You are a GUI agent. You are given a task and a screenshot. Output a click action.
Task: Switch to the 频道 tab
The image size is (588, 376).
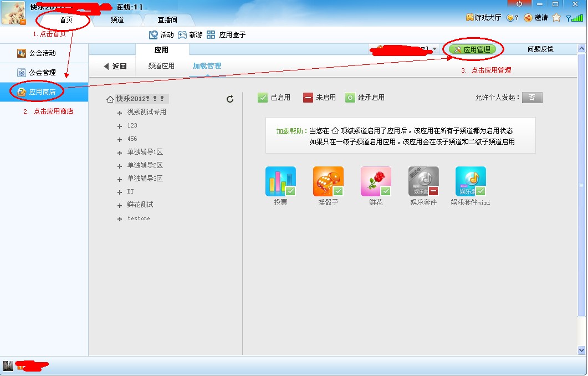[x=117, y=20]
